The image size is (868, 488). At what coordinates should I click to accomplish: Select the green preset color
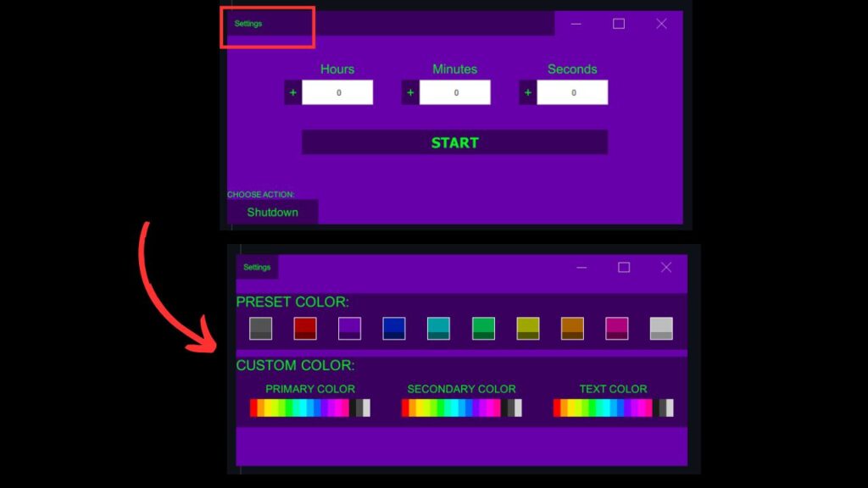coord(483,328)
